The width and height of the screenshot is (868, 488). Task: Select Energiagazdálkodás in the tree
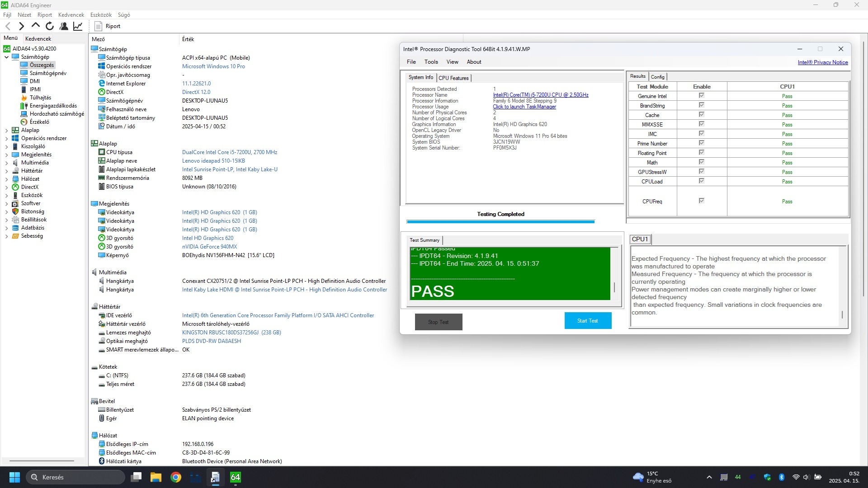[53, 106]
